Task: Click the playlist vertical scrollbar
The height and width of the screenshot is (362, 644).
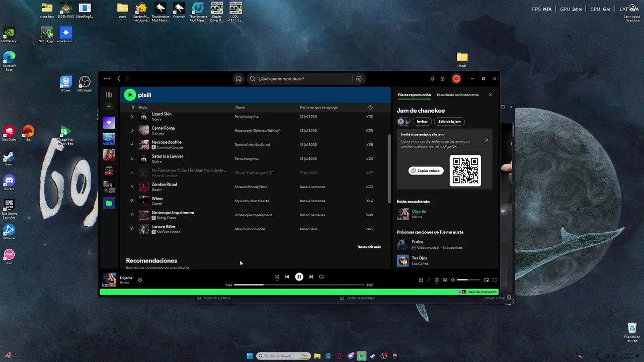Action: point(388,168)
